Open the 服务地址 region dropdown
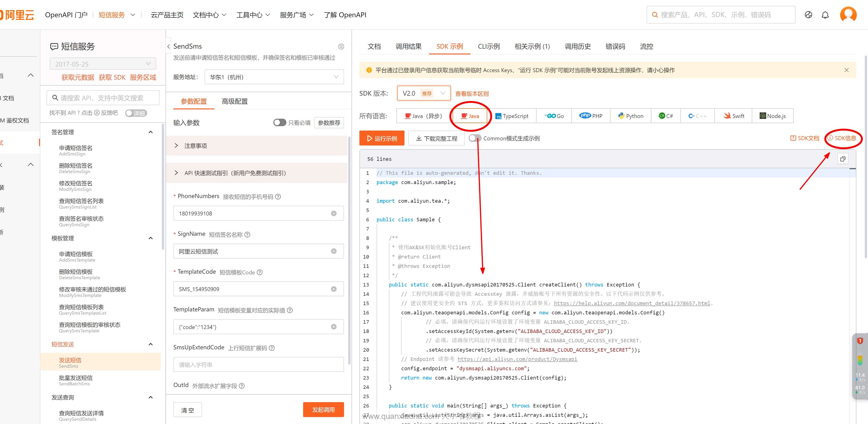The height and width of the screenshot is (424, 868). pos(274,77)
